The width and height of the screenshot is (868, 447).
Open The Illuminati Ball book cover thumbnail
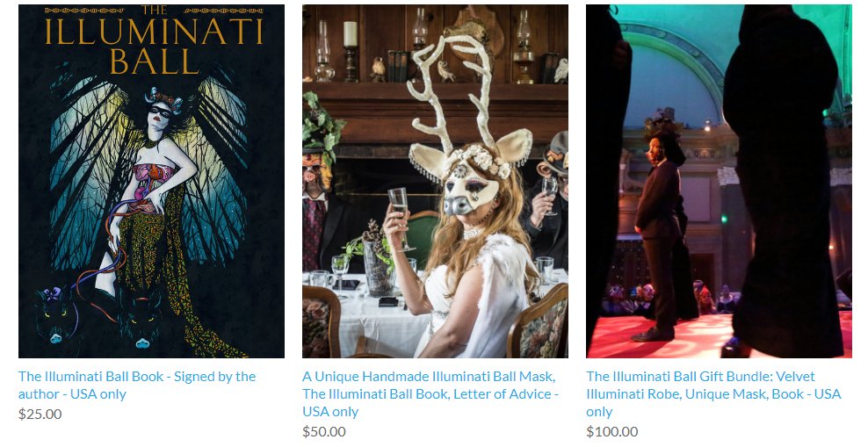pyautogui.click(x=151, y=181)
